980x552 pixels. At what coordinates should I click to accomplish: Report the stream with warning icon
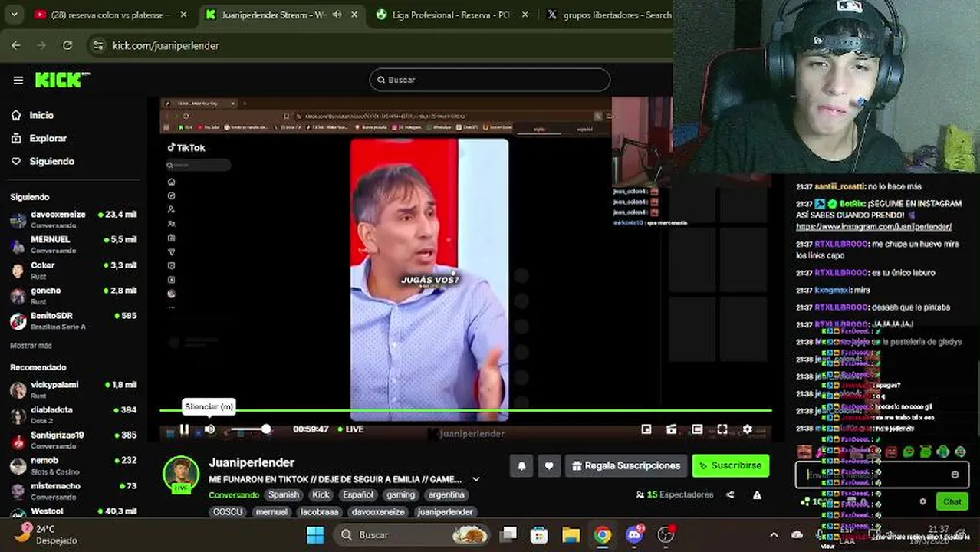758,495
